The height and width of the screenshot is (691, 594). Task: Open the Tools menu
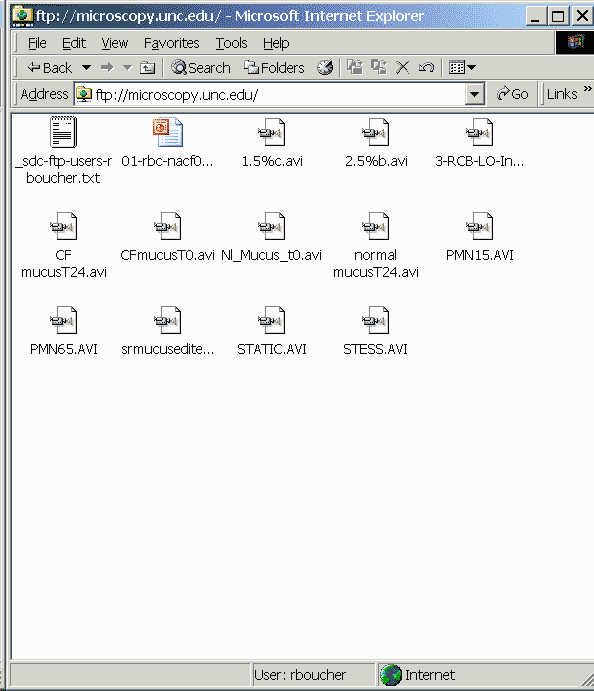[231, 43]
